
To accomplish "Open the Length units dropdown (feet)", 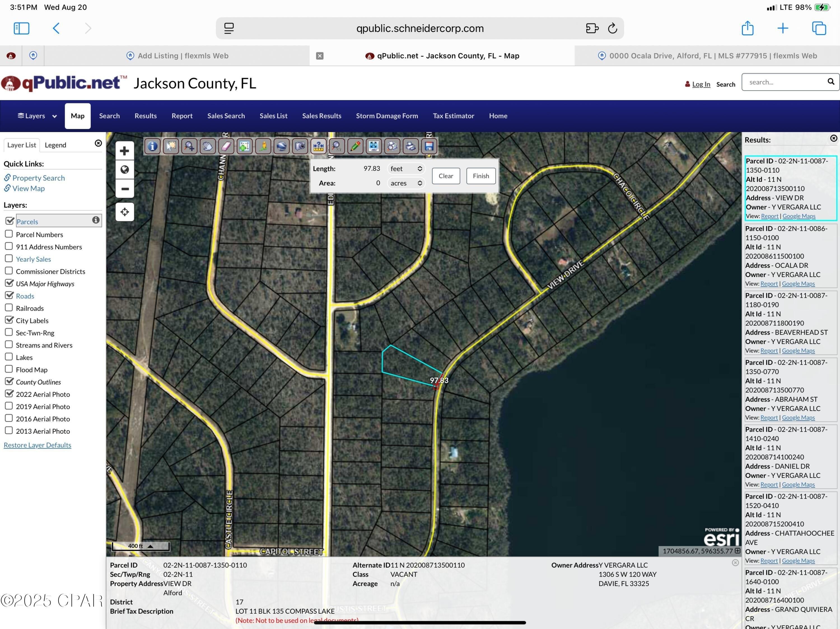I will pos(406,168).
